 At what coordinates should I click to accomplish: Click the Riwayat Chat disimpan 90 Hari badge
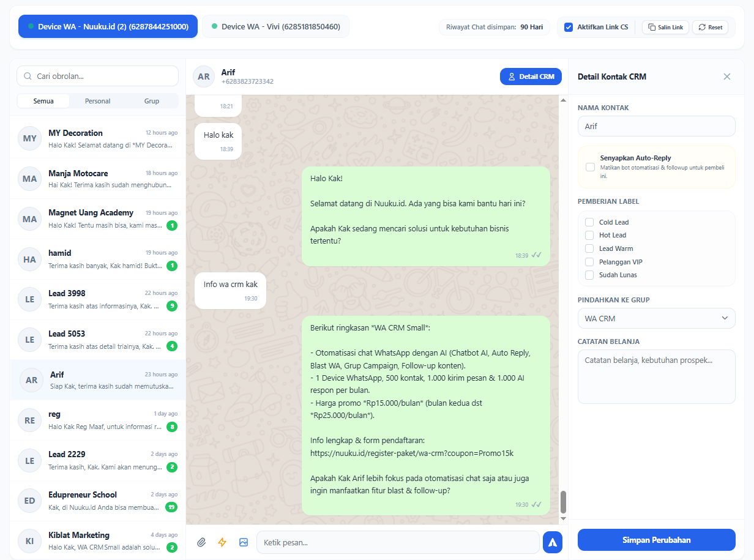[x=495, y=27]
